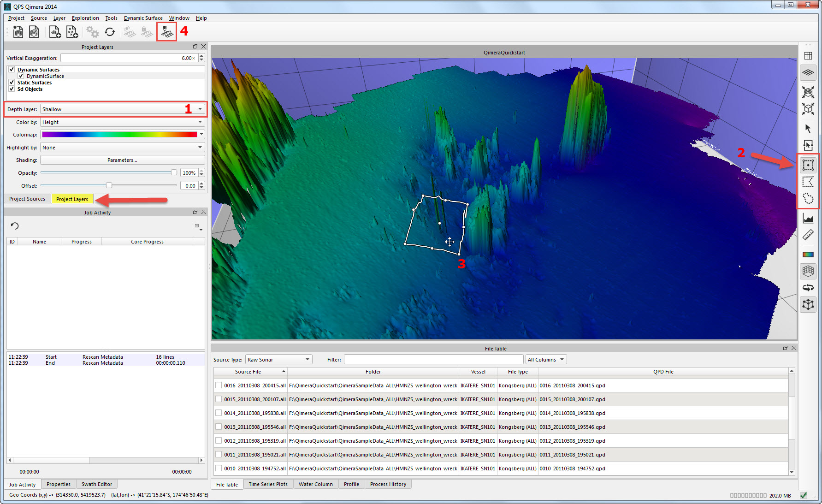The image size is (822, 504).
Task: Toggle the Static Surfaces checkbox
Action: [12, 83]
